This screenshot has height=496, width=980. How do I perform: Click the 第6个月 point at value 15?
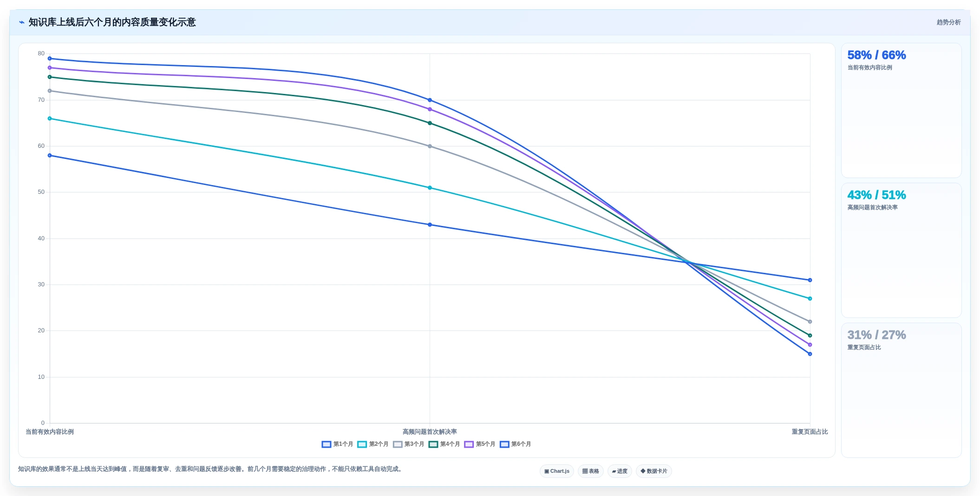pos(810,354)
